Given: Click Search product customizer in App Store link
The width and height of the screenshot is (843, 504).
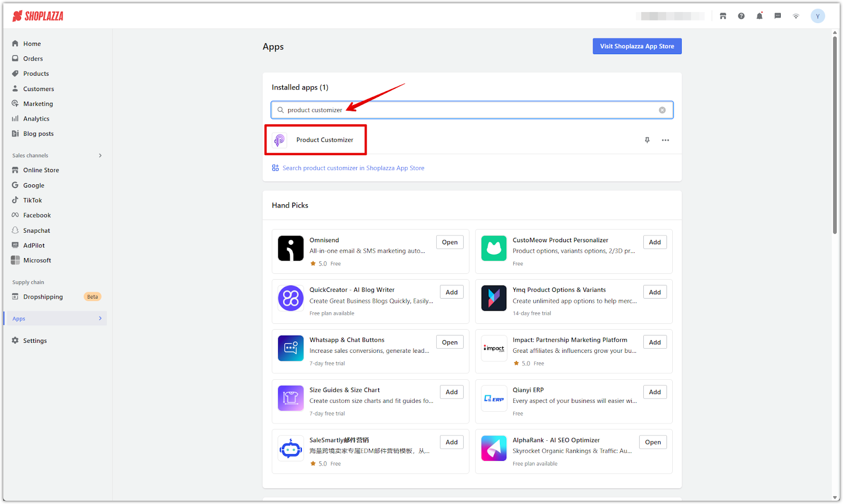Looking at the screenshot, I should click(x=353, y=168).
